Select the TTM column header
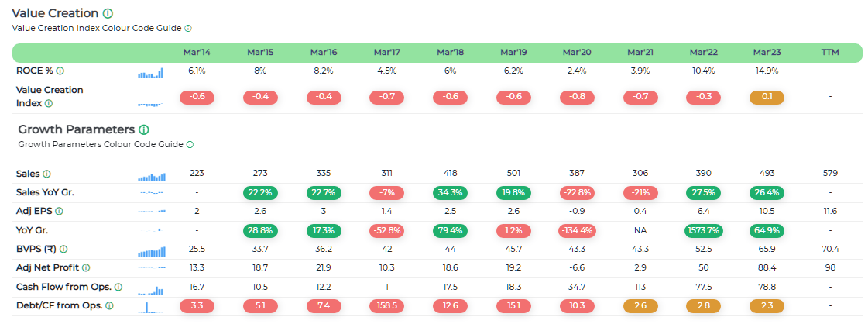Image resolution: width=868 pixels, height=324 pixels. click(x=830, y=53)
